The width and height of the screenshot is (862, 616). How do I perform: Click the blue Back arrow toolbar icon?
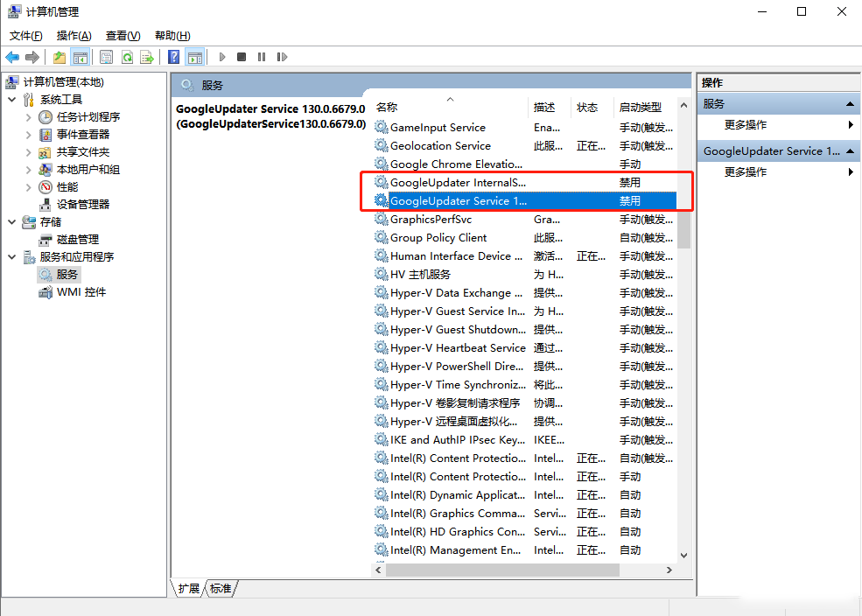pos(12,57)
